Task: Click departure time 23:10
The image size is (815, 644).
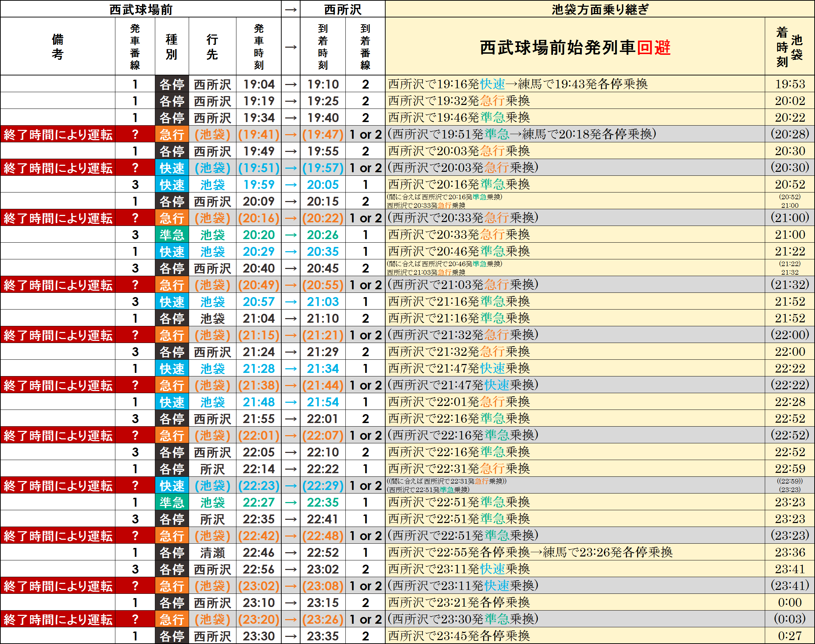Action: click(x=259, y=602)
